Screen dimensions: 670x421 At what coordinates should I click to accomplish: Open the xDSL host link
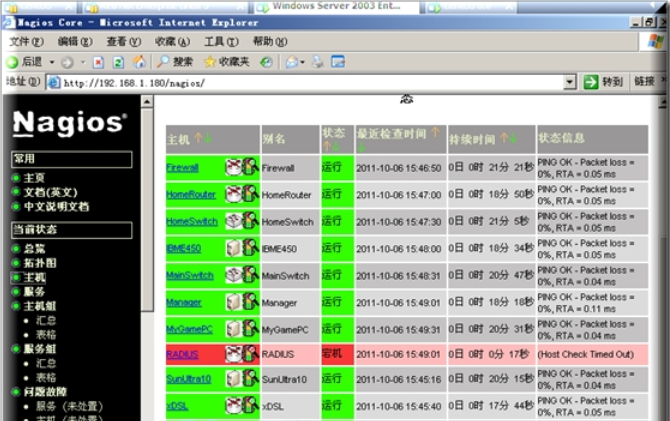pos(177,405)
